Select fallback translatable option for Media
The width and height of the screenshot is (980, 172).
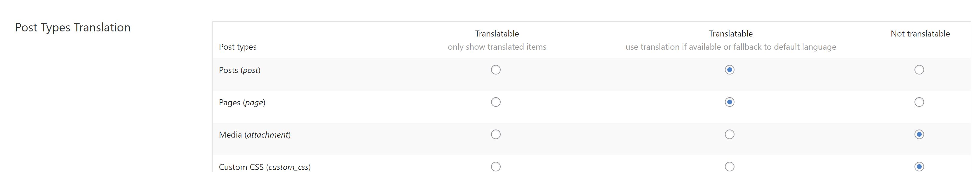click(729, 134)
